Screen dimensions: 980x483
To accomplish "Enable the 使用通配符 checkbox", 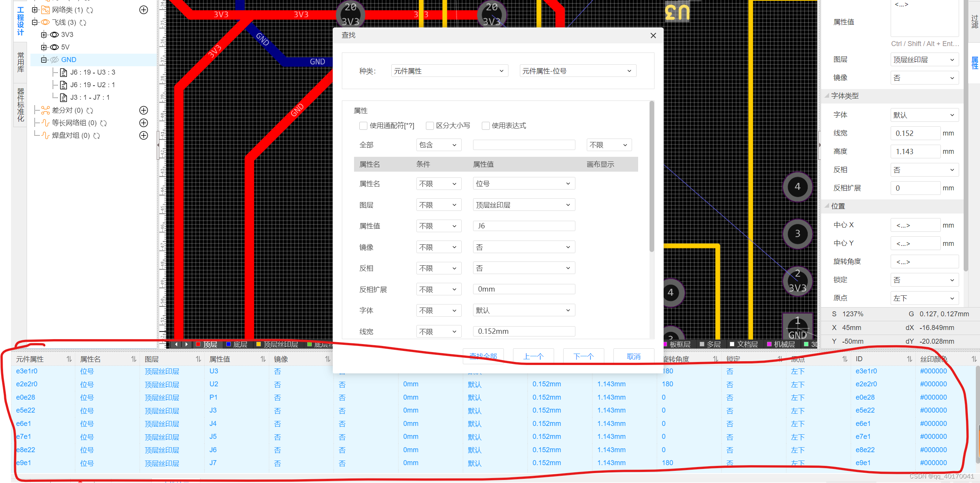I will click(x=363, y=126).
